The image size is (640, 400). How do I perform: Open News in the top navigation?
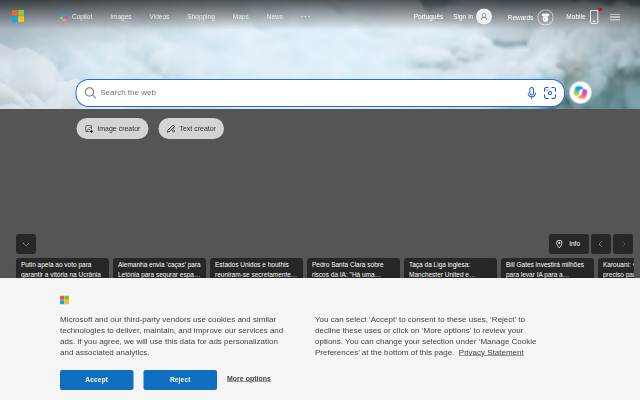(x=274, y=17)
